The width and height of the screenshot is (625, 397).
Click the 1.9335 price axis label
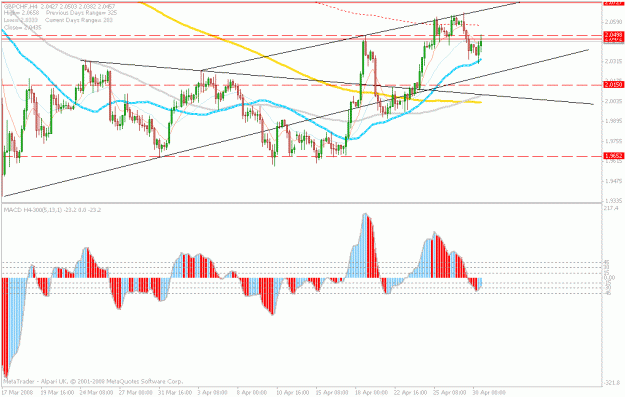[613, 200]
